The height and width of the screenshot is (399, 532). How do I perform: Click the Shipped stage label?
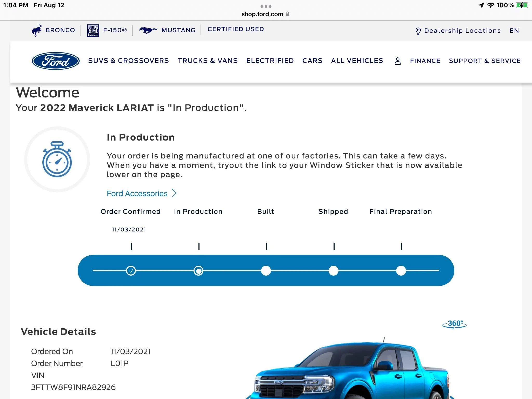[333, 212]
